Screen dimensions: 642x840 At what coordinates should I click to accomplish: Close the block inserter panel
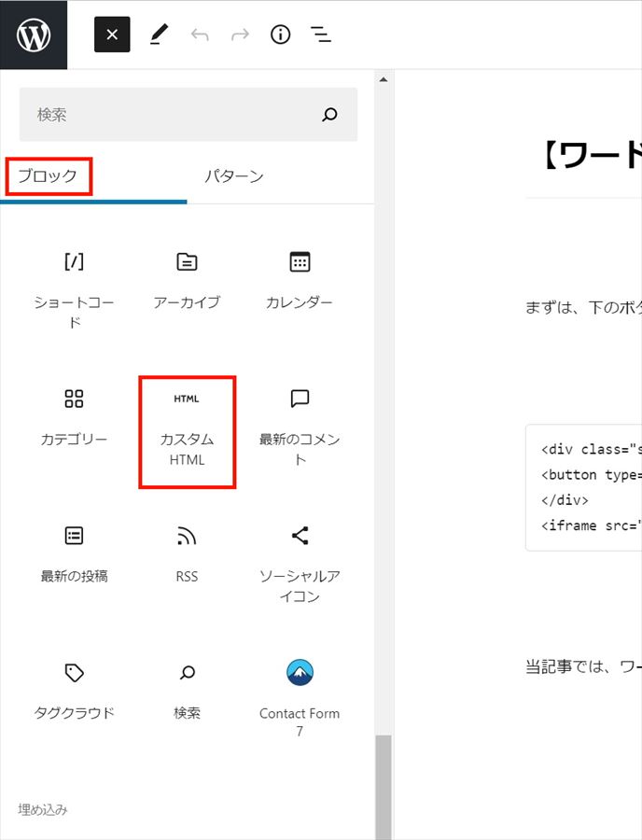click(x=112, y=35)
